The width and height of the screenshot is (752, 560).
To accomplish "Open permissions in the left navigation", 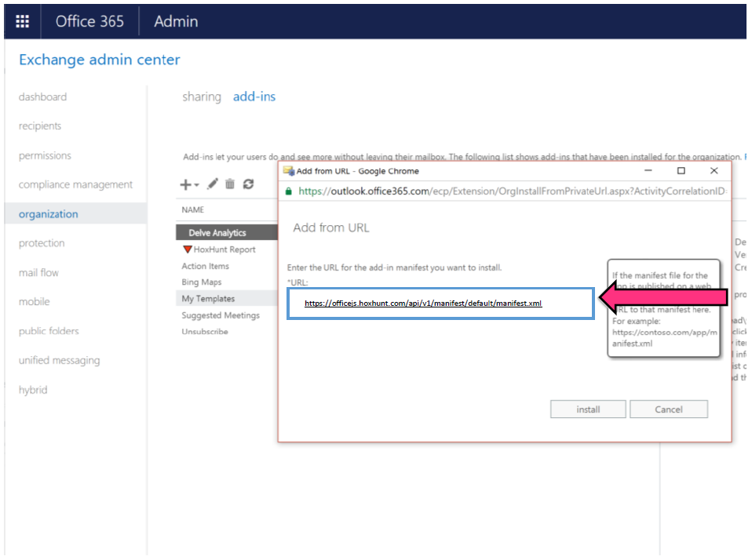I will tap(45, 156).
